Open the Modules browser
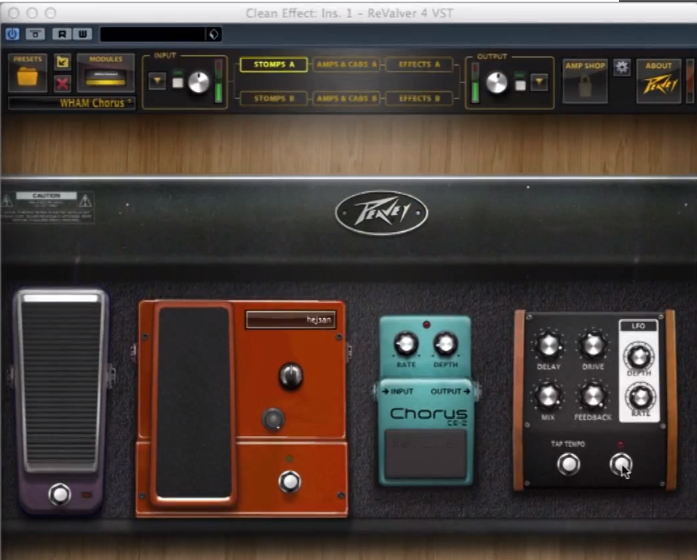697x560 pixels. point(106,73)
